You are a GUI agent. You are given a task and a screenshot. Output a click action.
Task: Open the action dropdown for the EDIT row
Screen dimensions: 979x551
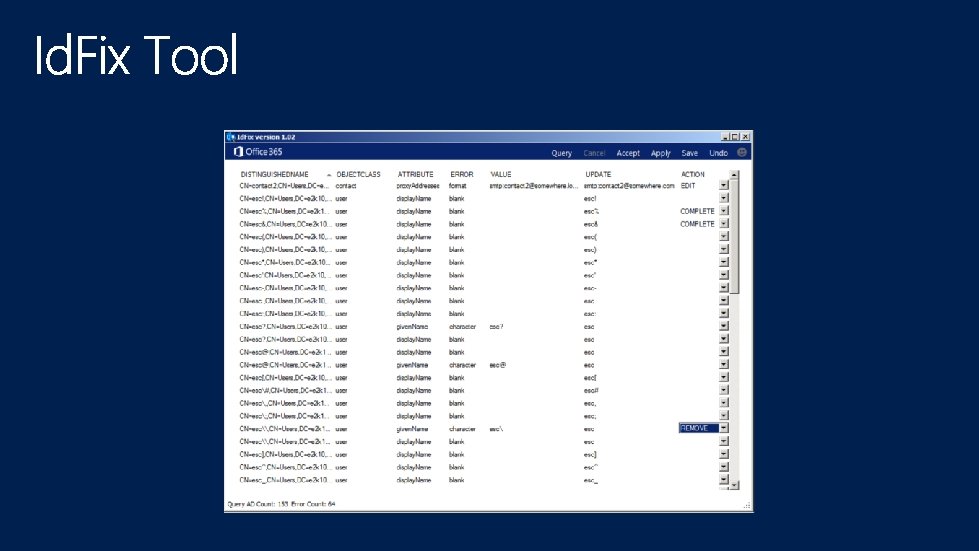(x=724, y=185)
